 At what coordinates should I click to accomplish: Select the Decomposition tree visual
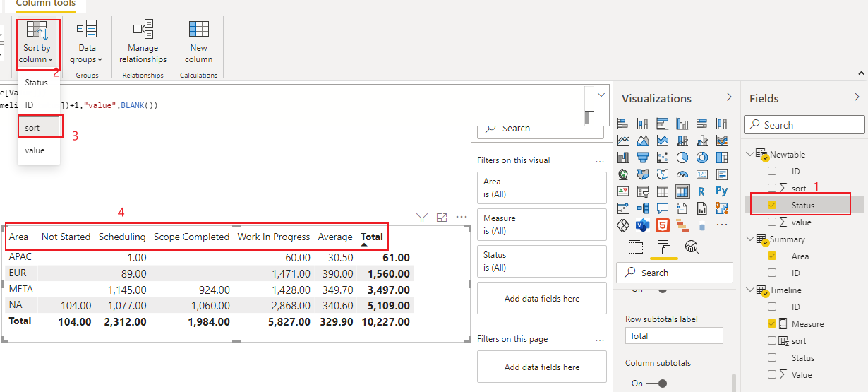(643, 208)
